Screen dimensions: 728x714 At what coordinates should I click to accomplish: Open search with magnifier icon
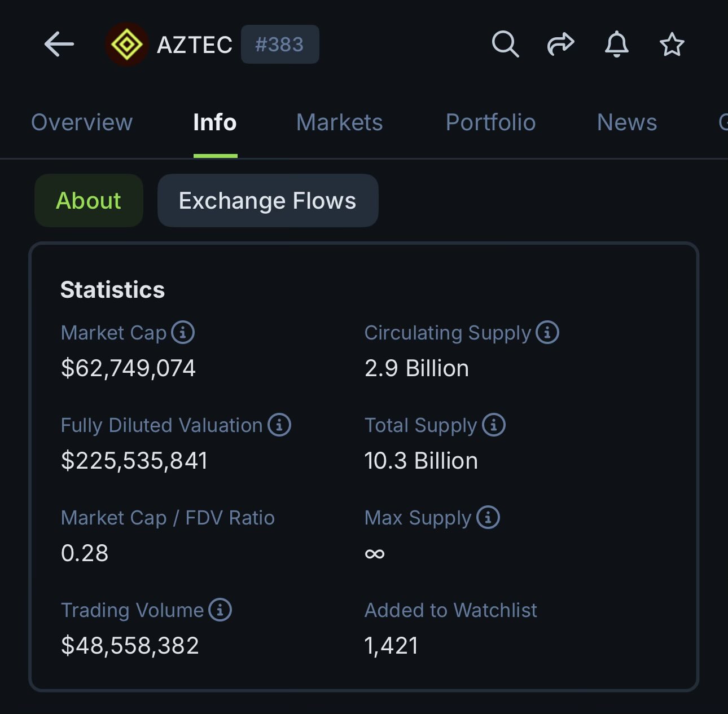pos(505,44)
